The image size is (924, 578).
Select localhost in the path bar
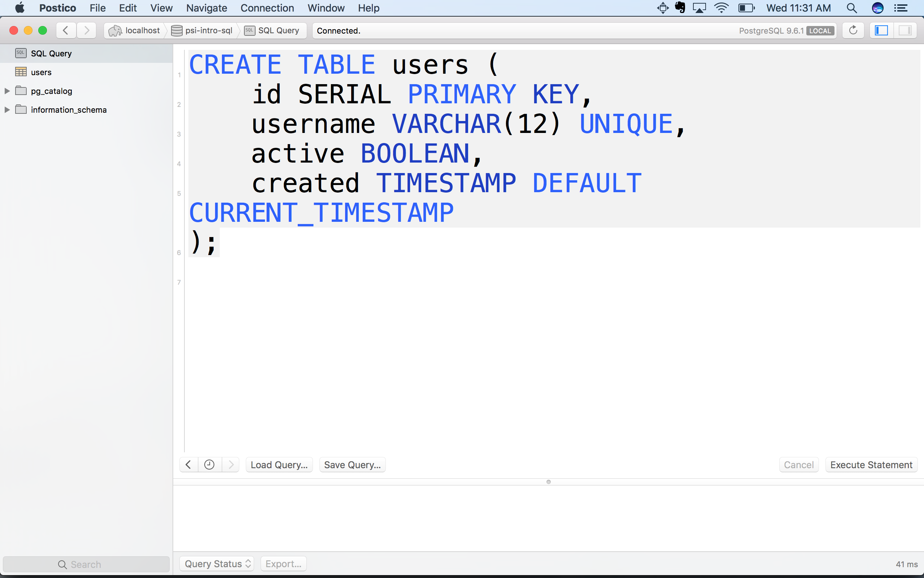(134, 31)
